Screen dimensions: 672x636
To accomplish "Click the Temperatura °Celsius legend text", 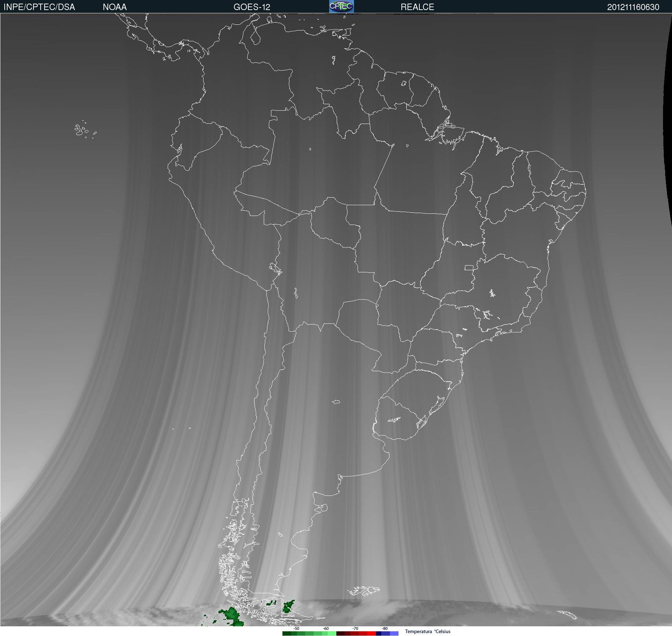I will click(x=428, y=631).
